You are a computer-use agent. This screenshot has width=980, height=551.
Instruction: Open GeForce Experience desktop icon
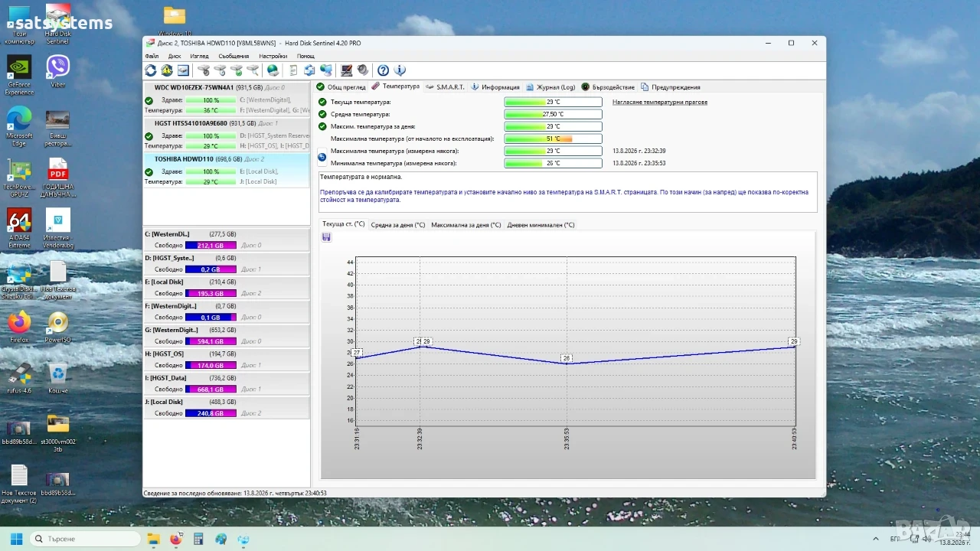pos(19,75)
